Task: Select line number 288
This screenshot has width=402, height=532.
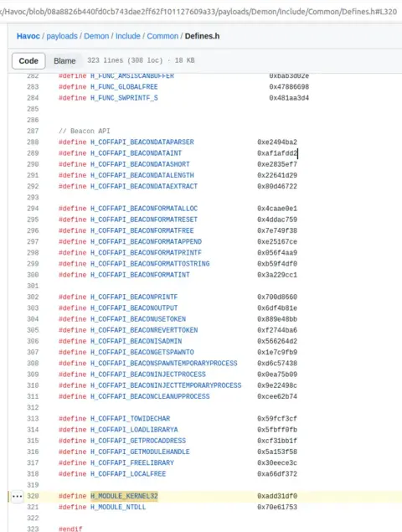Action: (33, 142)
